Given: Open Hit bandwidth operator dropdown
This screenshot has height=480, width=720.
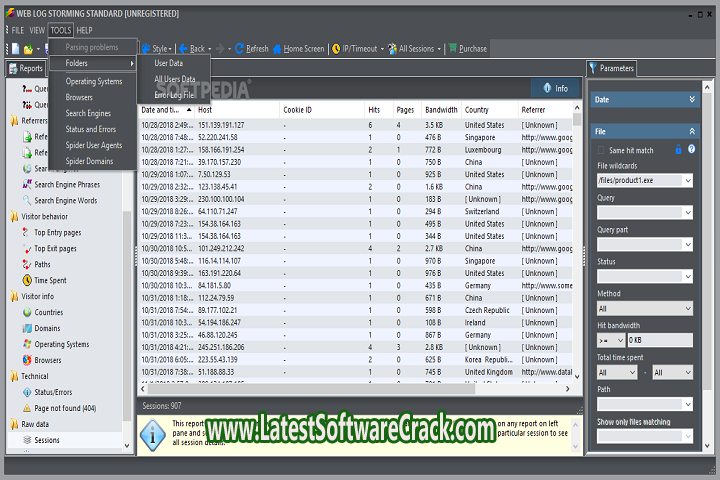Looking at the screenshot, I should point(611,340).
